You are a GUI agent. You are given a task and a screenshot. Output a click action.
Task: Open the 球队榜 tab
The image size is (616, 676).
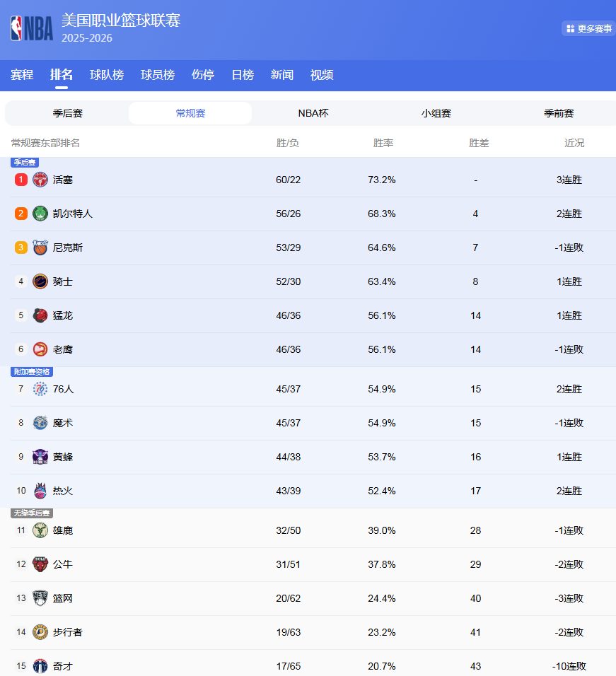[107, 74]
